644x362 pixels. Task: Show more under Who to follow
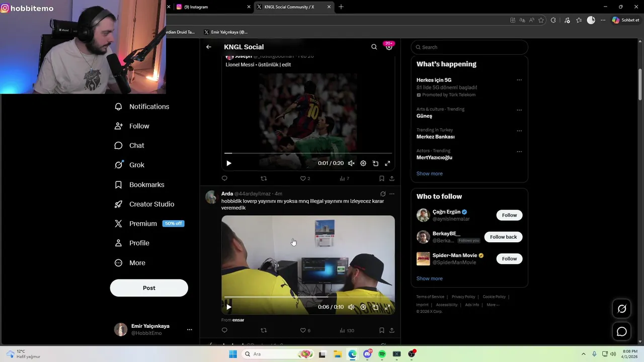click(430, 279)
